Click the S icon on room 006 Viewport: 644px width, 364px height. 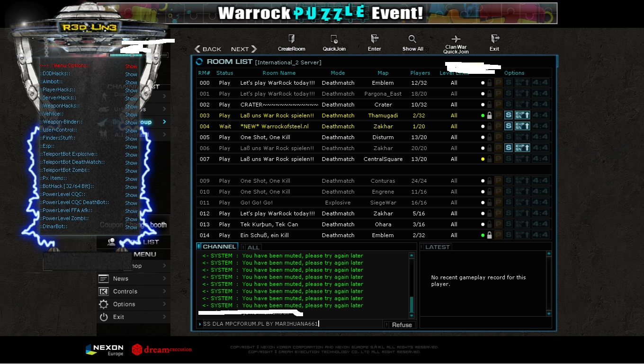coord(508,148)
